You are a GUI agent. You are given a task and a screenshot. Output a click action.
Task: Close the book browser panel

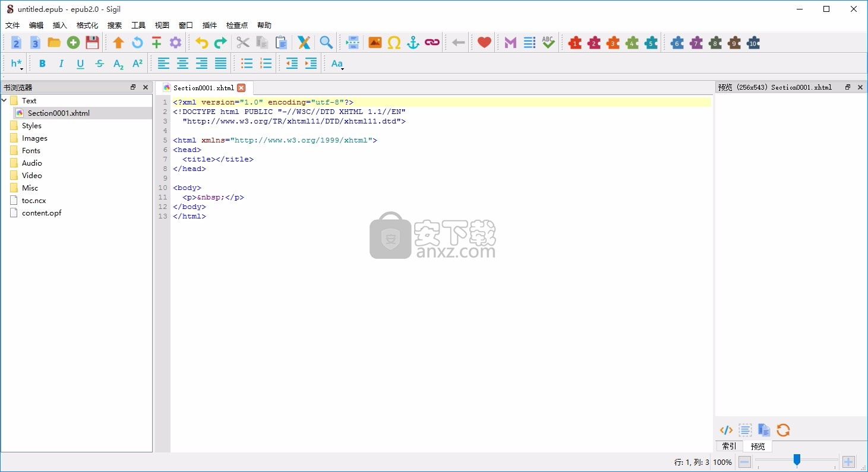pyautogui.click(x=146, y=87)
